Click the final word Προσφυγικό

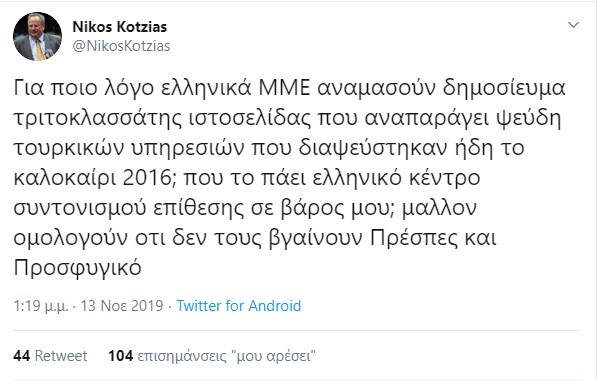[77, 268]
